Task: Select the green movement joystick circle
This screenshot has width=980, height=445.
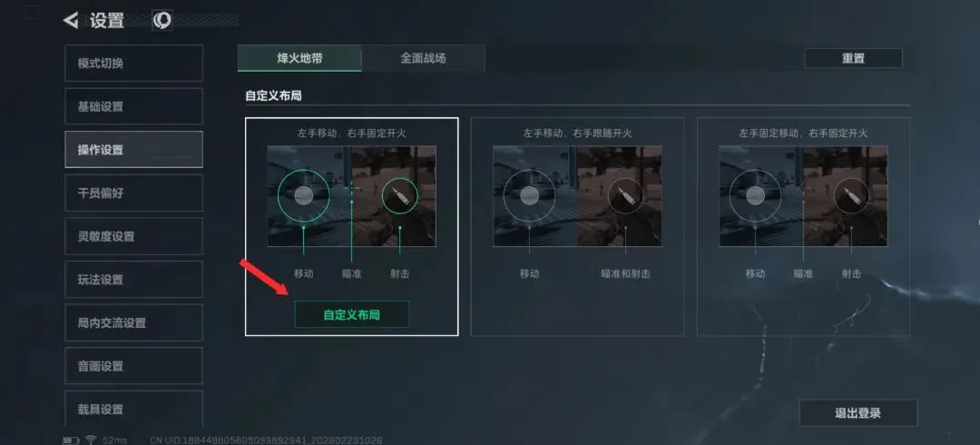Action: click(304, 195)
